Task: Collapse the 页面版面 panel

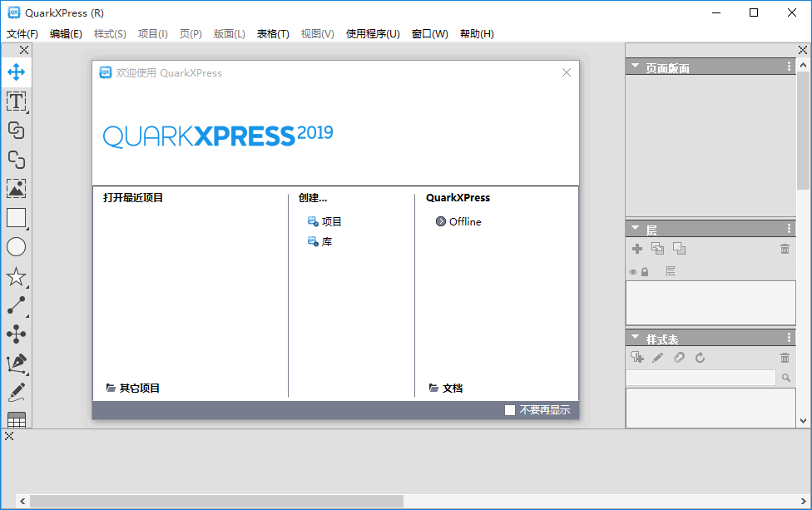Action: point(636,66)
